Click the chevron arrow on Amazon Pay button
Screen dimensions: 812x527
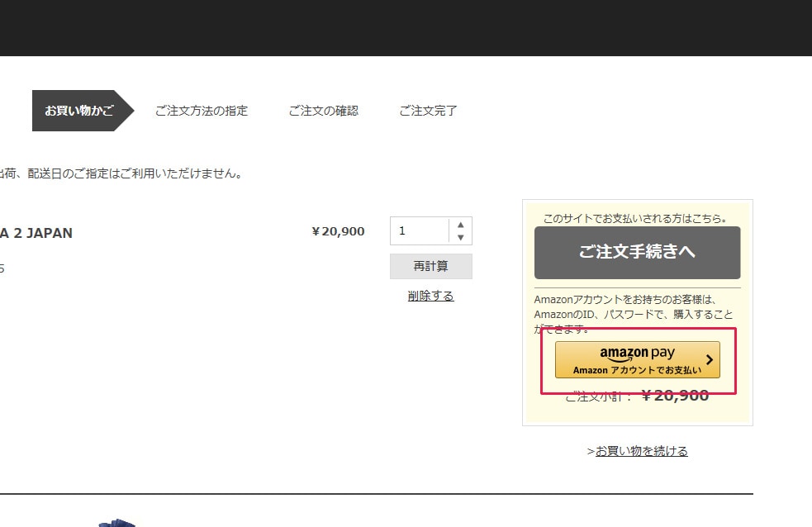coord(709,360)
